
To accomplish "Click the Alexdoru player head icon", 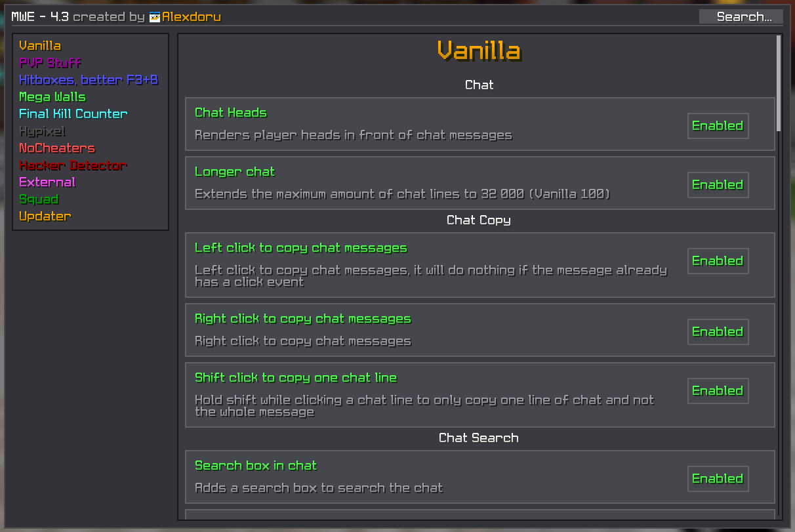I will click(x=155, y=17).
